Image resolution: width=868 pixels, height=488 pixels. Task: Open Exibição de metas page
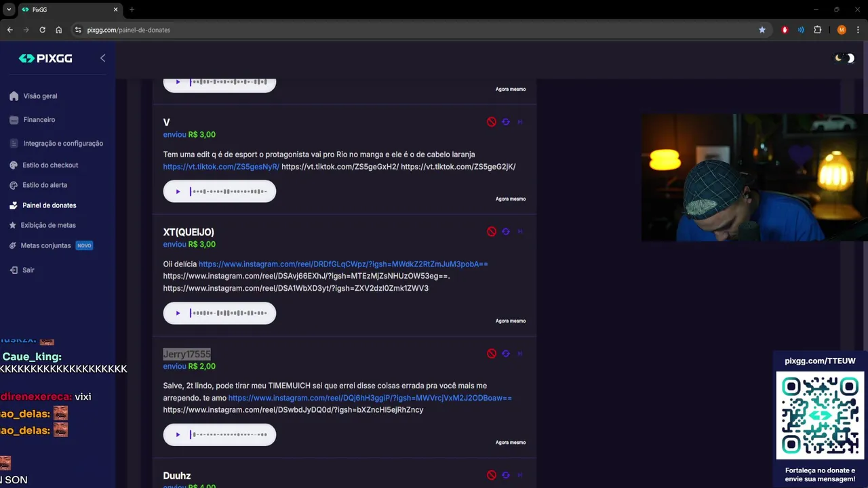point(48,225)
